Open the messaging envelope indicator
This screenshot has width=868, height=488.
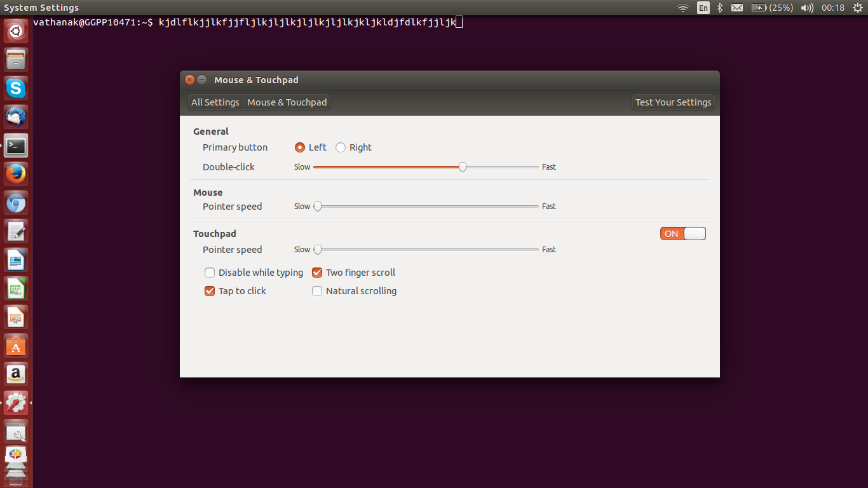(x=737, y=8)
